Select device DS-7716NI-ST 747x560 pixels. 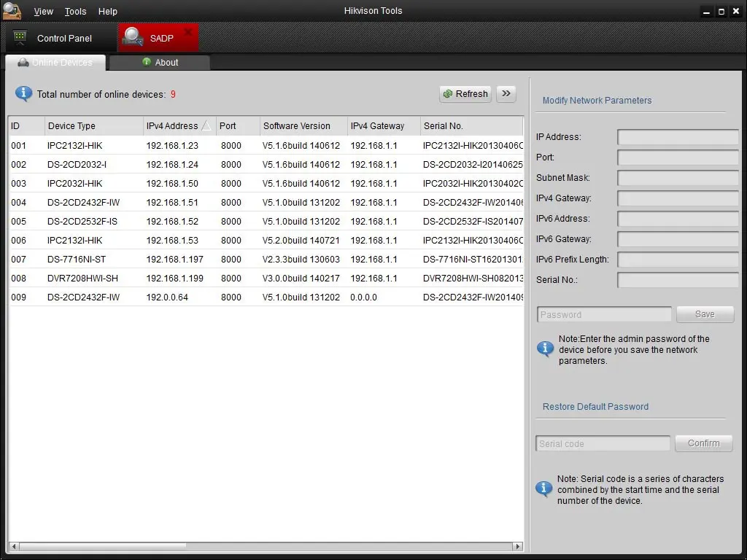tap(266, 260)
